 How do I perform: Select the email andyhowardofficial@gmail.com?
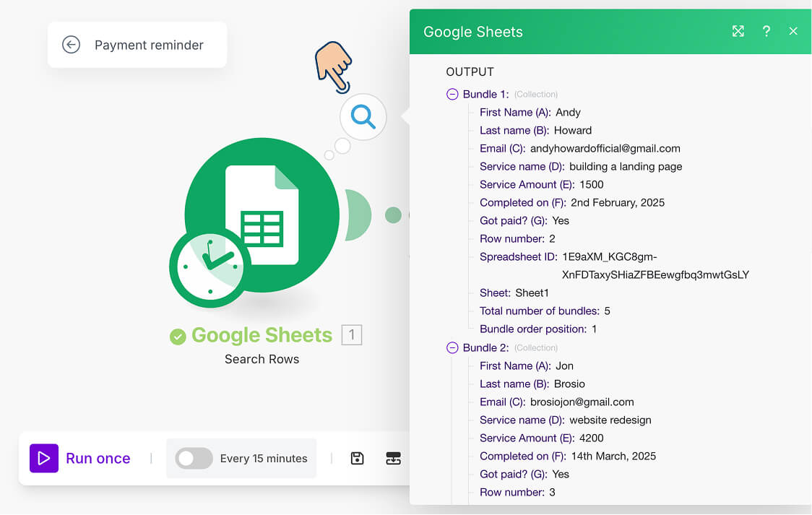pyautogui.click(x=605, y=149)
